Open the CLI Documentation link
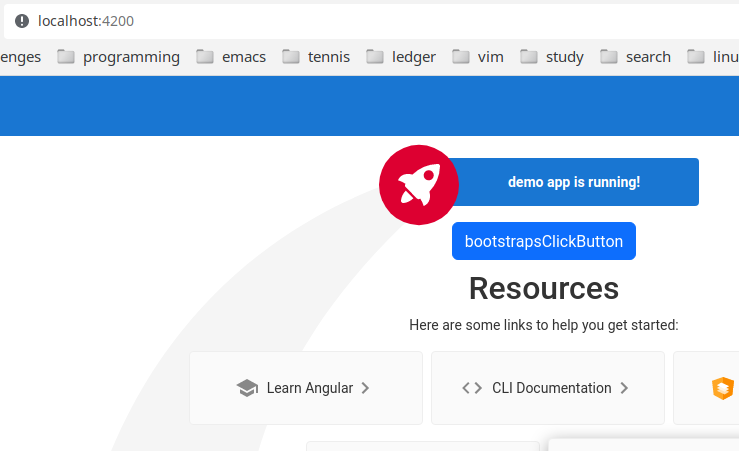 pos(551,388)
